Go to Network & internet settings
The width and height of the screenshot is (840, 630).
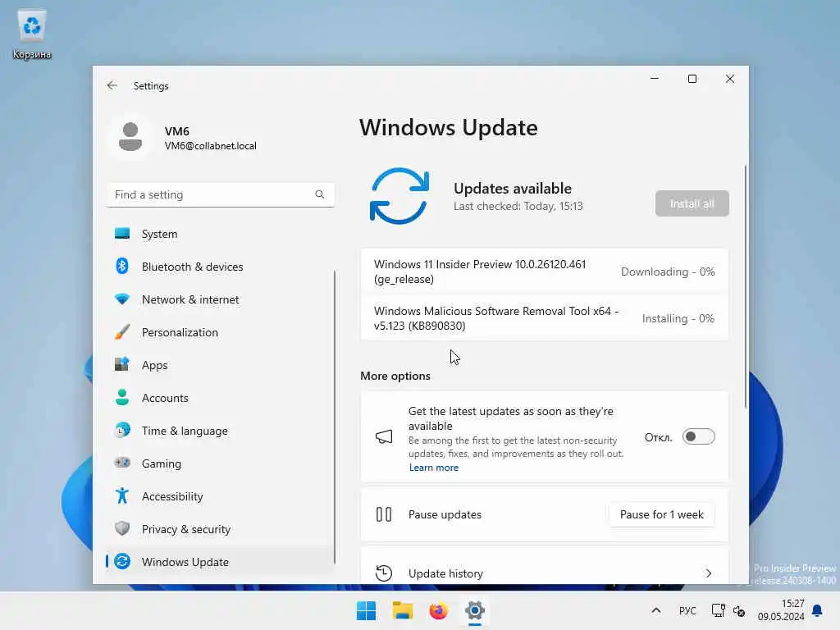(x=220, y=299)
